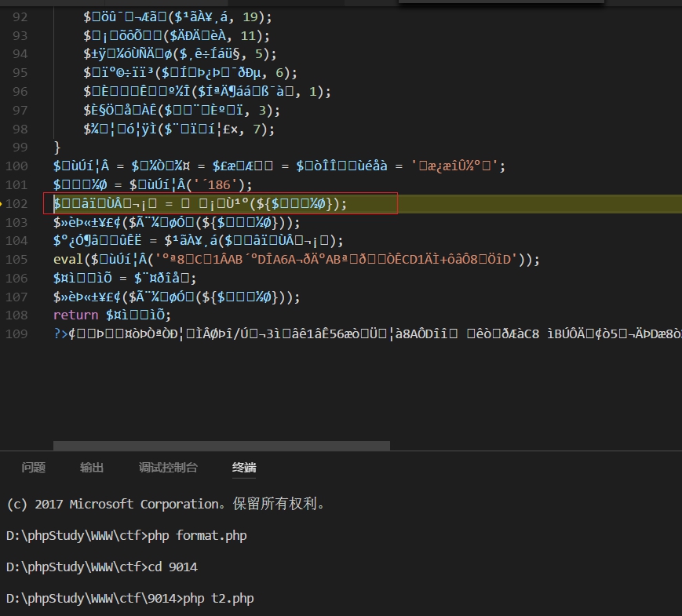Click line number 103 in the gutter
Image resolution: width=682 pixels, height=616 pixels.
click(x=16, y=222)
